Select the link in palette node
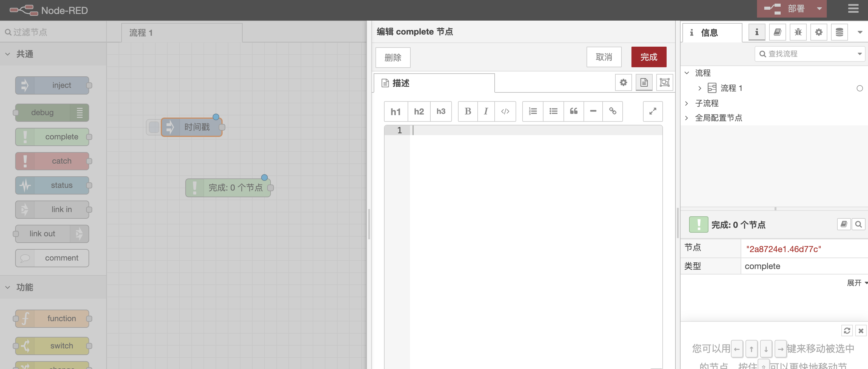Viewport: 868px width, 369px height. coord(52,209)
